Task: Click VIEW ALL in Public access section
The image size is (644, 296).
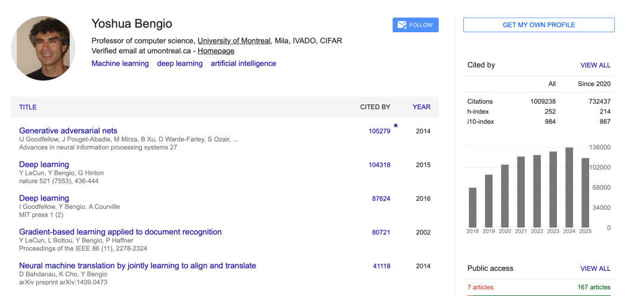Action: [x=595, y=269]
